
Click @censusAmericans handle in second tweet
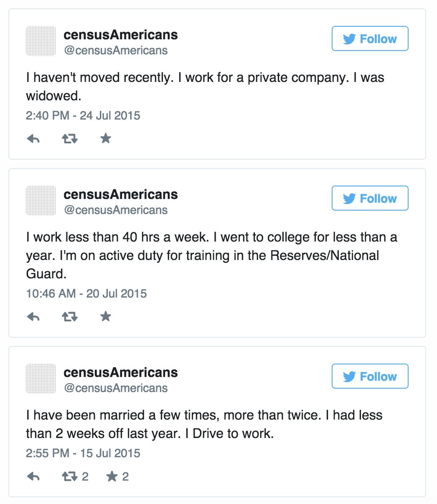click(115, 210)
